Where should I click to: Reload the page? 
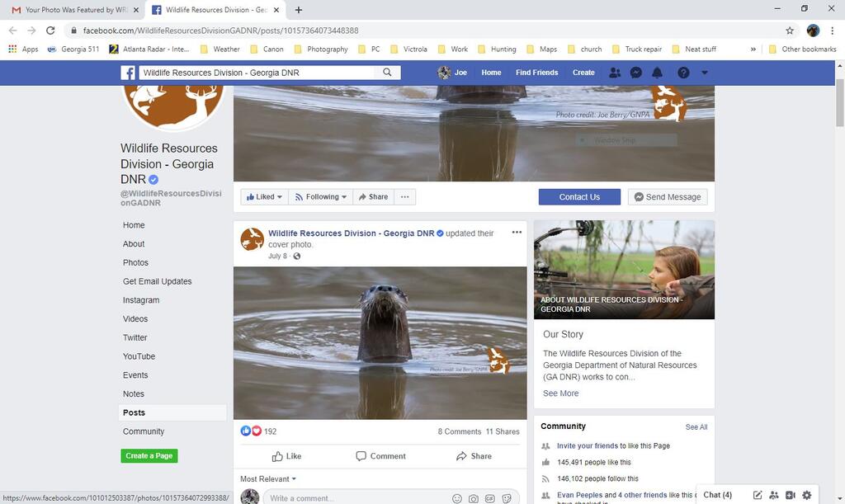click(x=50, y=31)
